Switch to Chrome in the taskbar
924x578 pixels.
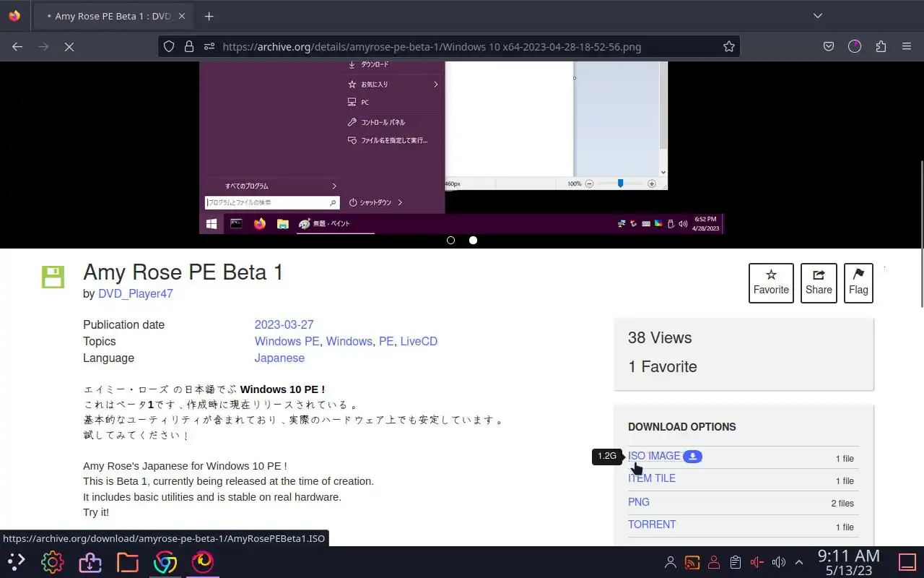165,561
